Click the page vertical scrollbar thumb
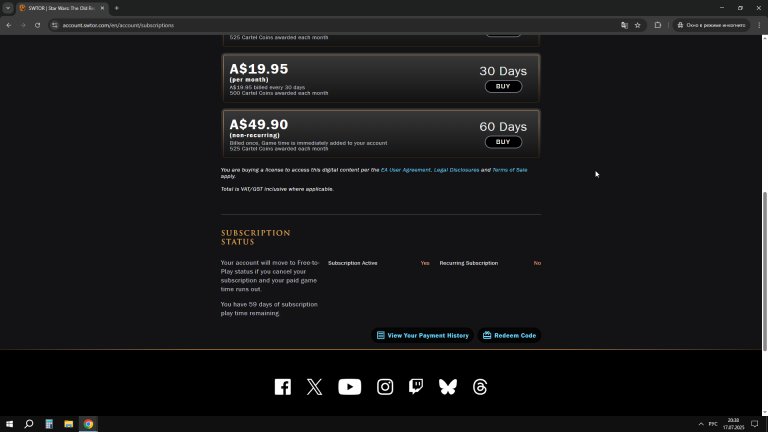This screenshot has height=432, width=768. (765, 271)
